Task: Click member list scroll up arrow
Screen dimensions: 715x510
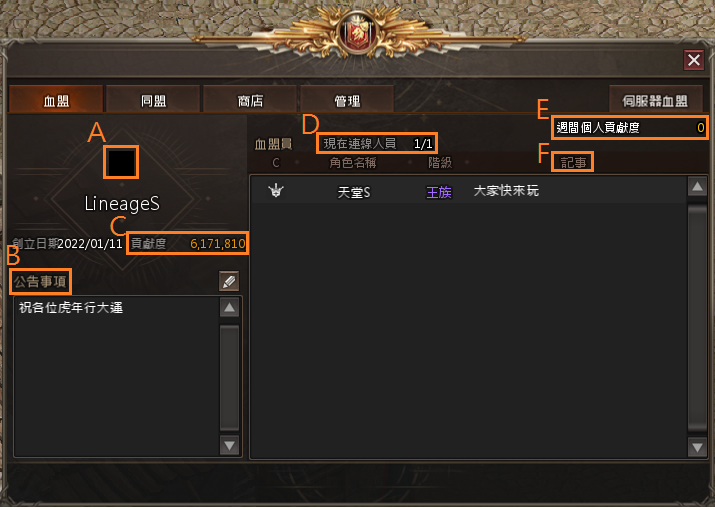Action: pyautogui.click(x=697, y=186)
